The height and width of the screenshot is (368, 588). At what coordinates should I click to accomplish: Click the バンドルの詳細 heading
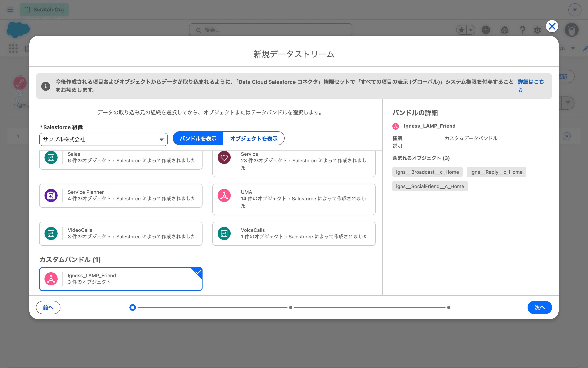point(415,113)
